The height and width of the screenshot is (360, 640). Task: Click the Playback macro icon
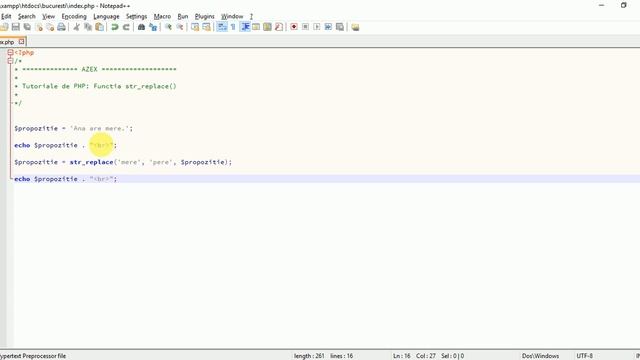point(317,27)
